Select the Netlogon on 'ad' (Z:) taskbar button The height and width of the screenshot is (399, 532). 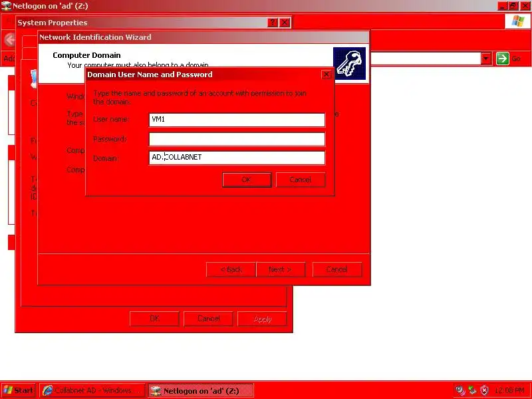click(201, 390)
